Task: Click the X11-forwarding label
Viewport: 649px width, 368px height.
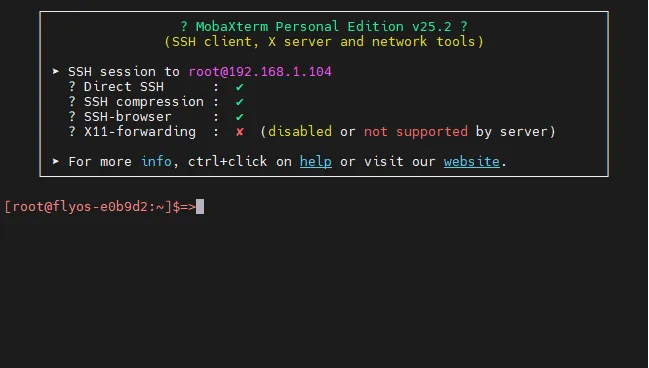Action: (x=140, y=132)
